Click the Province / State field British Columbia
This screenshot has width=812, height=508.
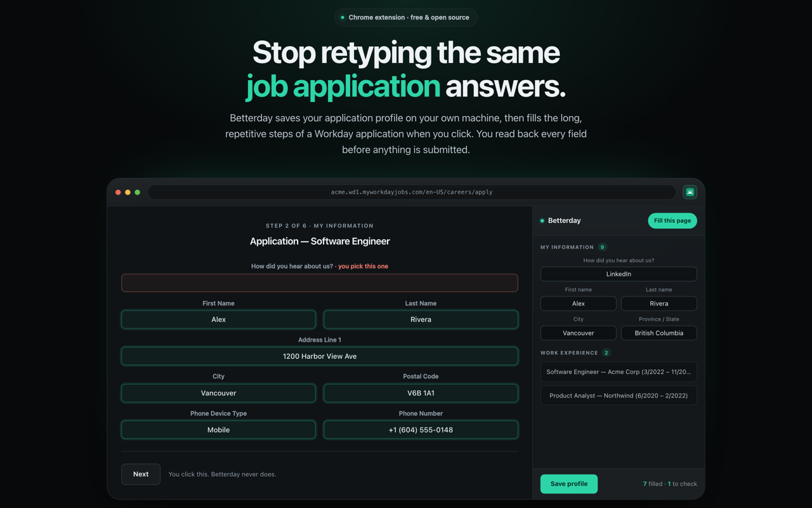[659, 333]
